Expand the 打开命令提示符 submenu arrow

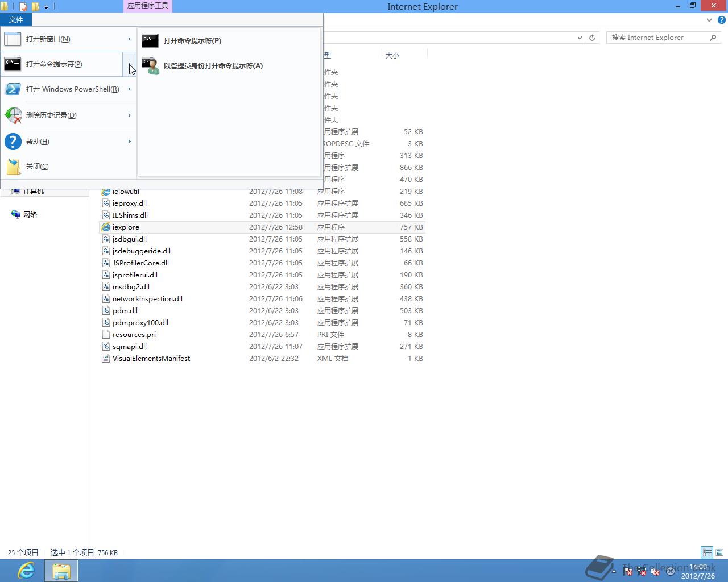(x=130, y=64)
